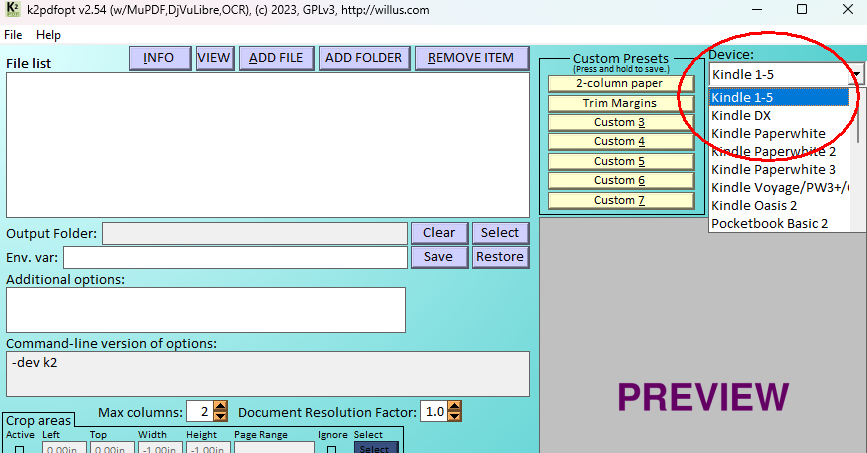The width and height of the screenshot is (867, 453).
Task: Apply the Trim Margins preset
Action: (621, 103)
